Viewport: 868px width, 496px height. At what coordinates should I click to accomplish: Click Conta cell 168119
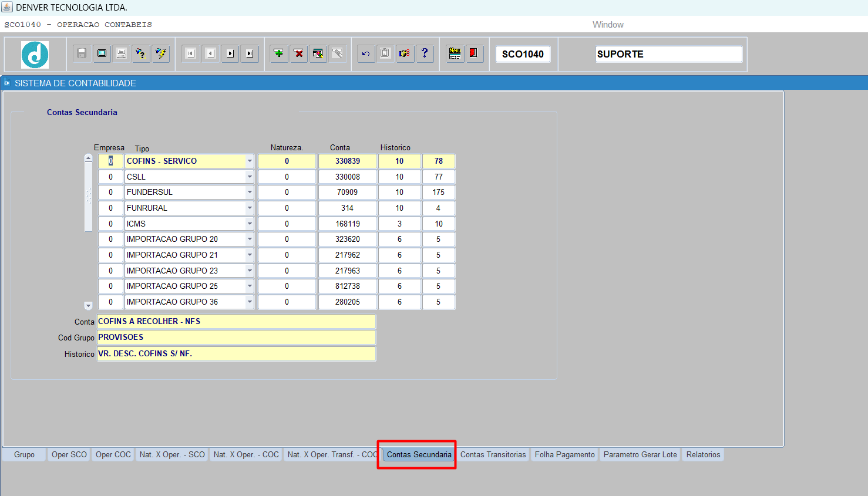click(x=348, y=224)
